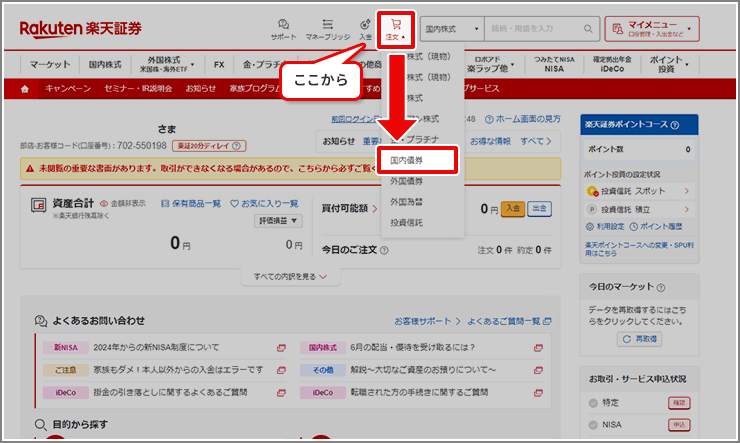This screenshot has height=443, width=740.
Task: Open the マイメニュー dropdown
Action: pos(652,29)
